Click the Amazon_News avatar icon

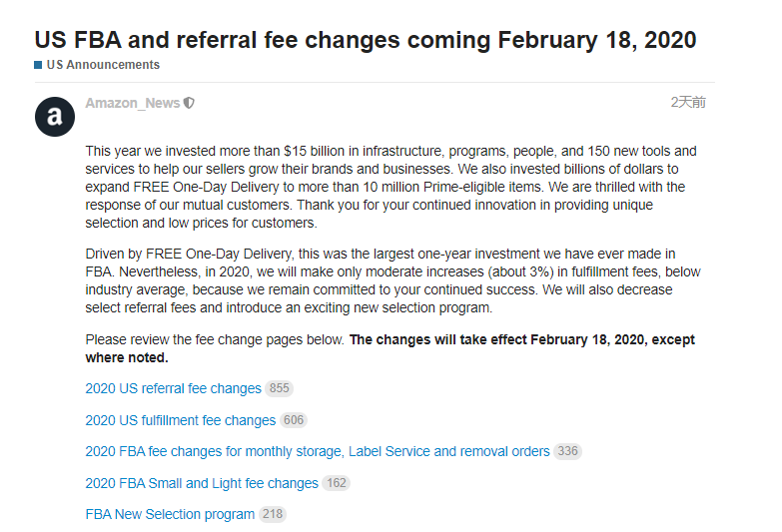click(55, 117)
